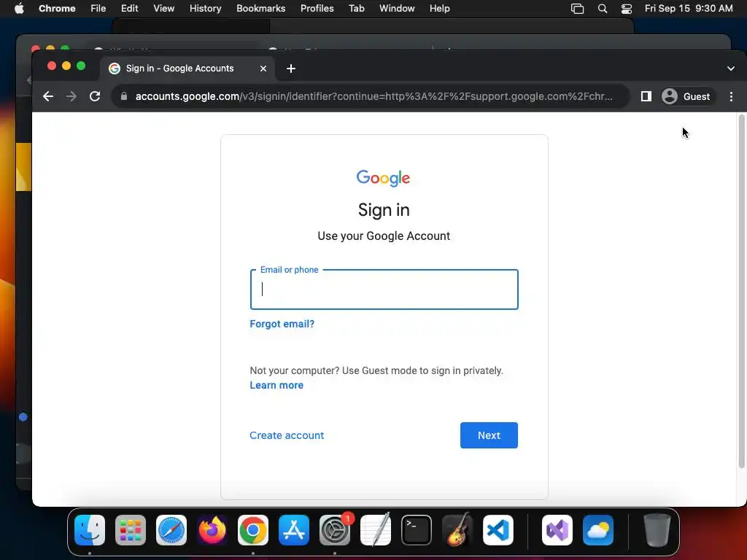Click the Forgot email? link
The image size is (747, 560).
point(282,324)
